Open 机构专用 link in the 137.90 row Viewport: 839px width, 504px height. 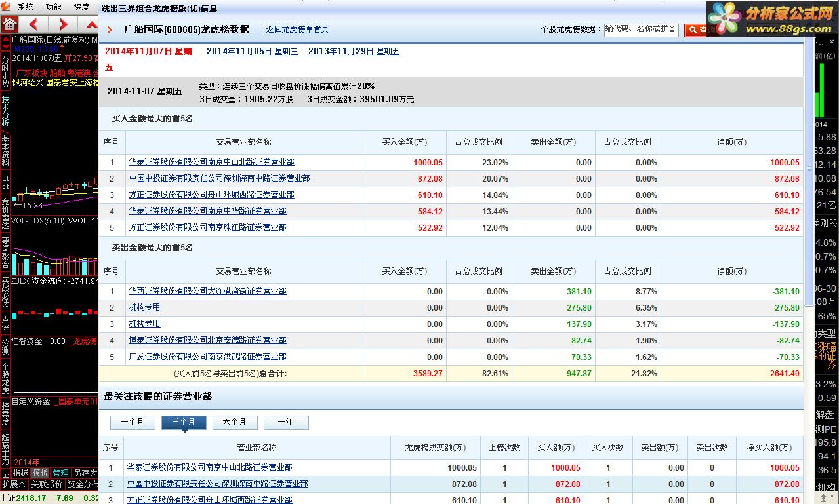[144, 324]
